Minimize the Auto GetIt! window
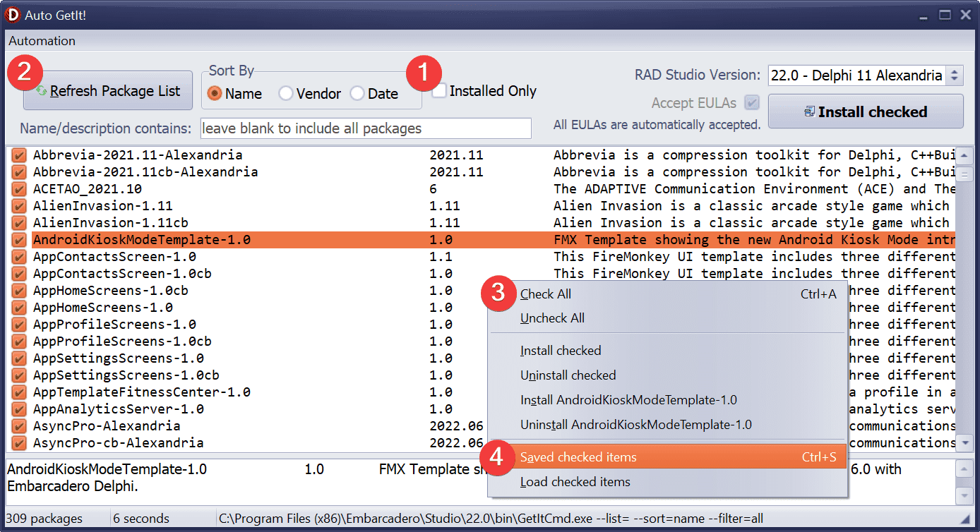The image size is (980, 532). [x=924, y=15]
